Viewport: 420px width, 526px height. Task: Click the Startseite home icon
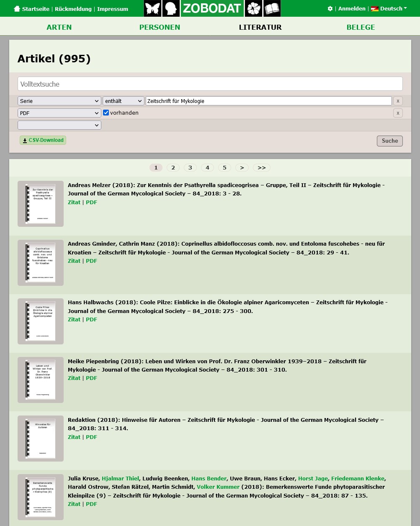17,9
